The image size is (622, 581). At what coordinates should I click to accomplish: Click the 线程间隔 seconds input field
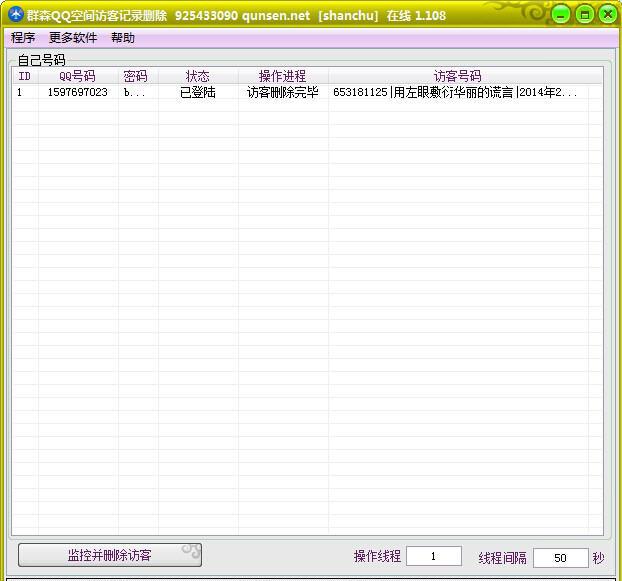click(560, 558)
